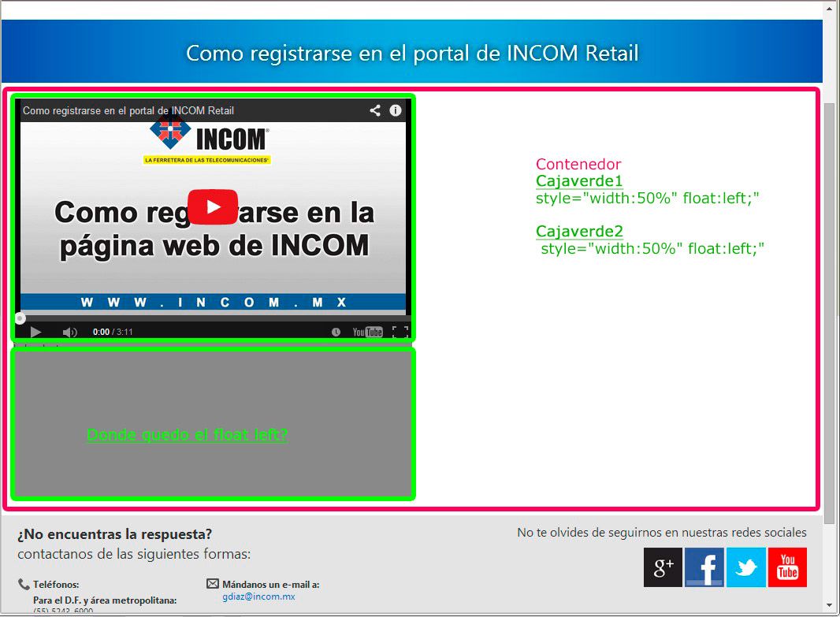Click the video title in the player
Screen dimensions: 840x617
pos(128,110)
